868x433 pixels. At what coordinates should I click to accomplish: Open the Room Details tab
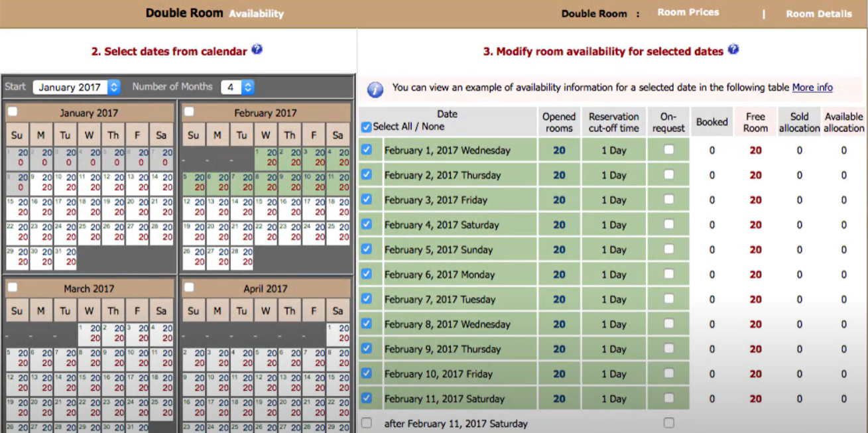818,13
